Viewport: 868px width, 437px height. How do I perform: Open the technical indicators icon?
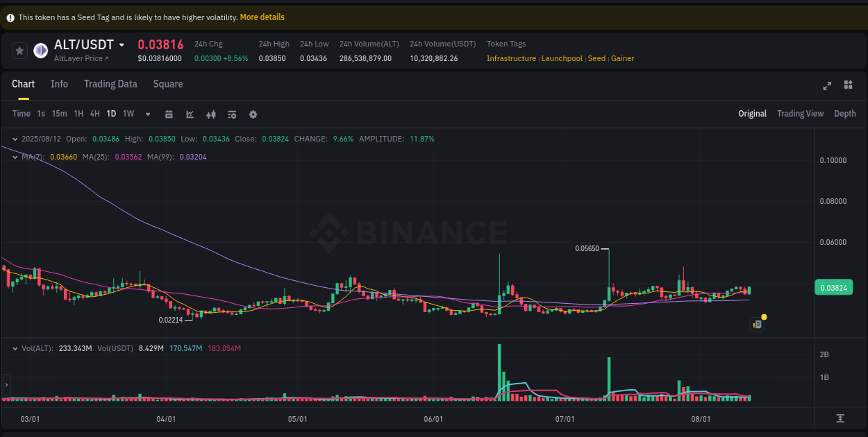click(211, 114)
